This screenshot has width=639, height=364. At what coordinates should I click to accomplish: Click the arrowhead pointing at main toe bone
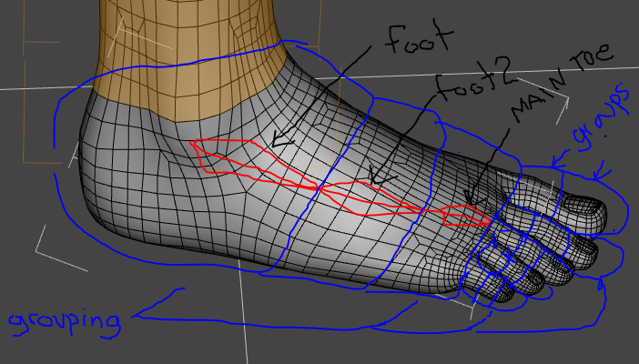coord(470,197)
